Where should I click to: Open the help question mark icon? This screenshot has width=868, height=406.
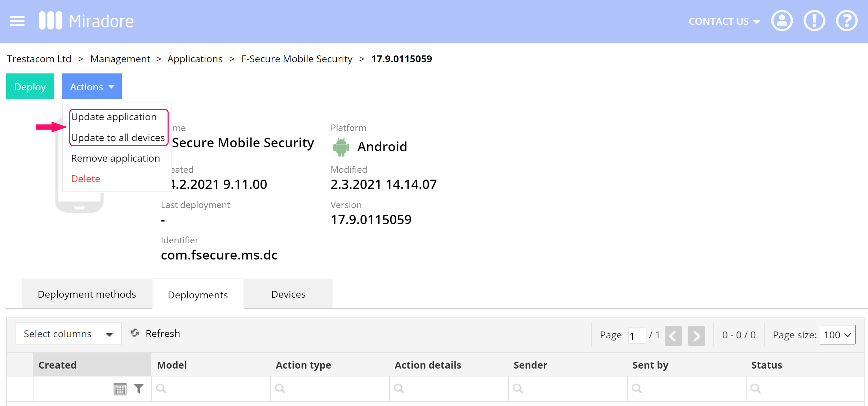pos(846,21)
